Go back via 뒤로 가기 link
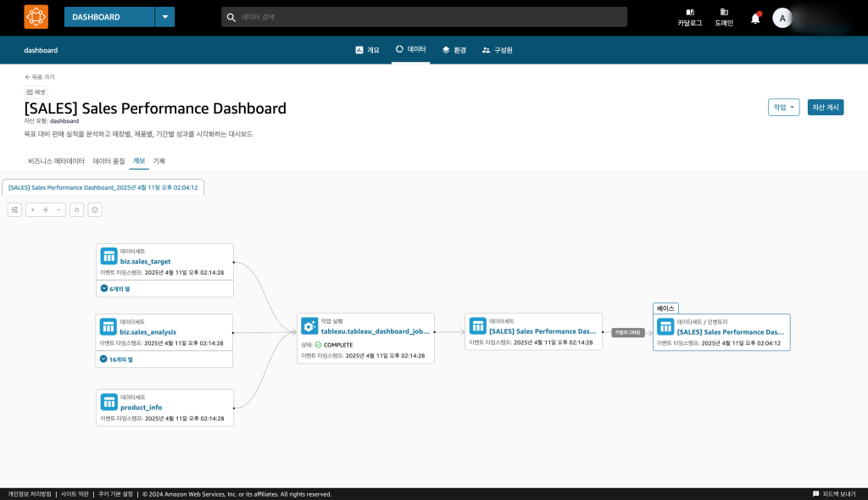 [x=39, y=77]
